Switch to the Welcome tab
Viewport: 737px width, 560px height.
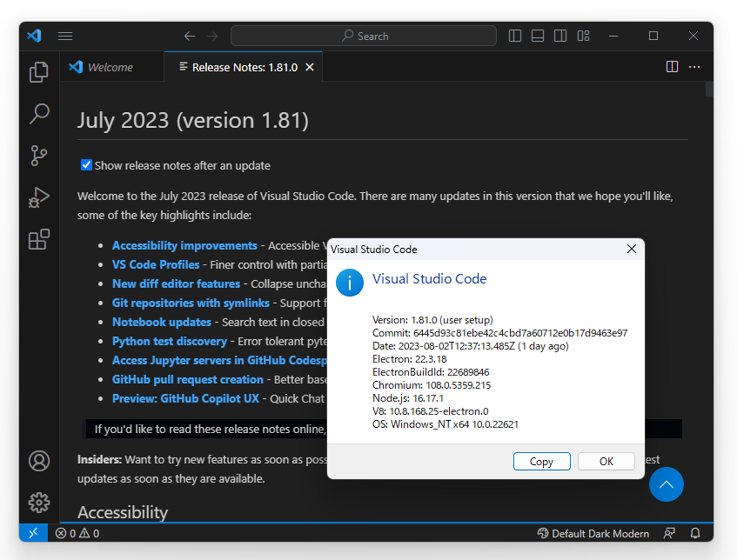111,66
